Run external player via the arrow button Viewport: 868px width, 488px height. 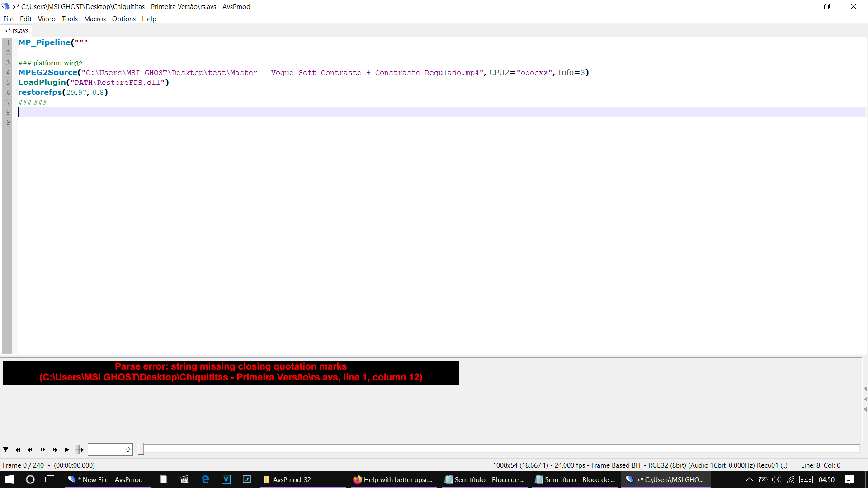point(79,450)
